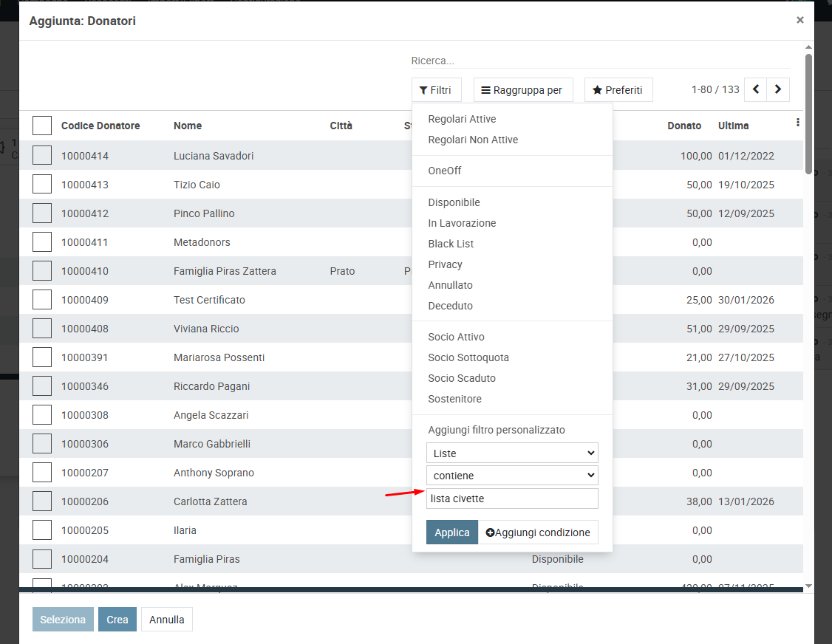Toggle the Filtri funnel button
Screen dimensions: 832x644
point(436,90)
